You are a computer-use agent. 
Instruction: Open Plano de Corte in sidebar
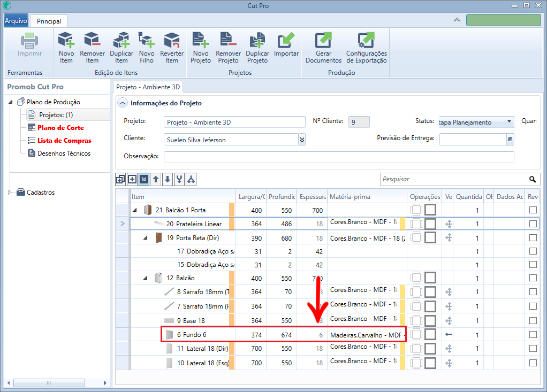(60, 128)
